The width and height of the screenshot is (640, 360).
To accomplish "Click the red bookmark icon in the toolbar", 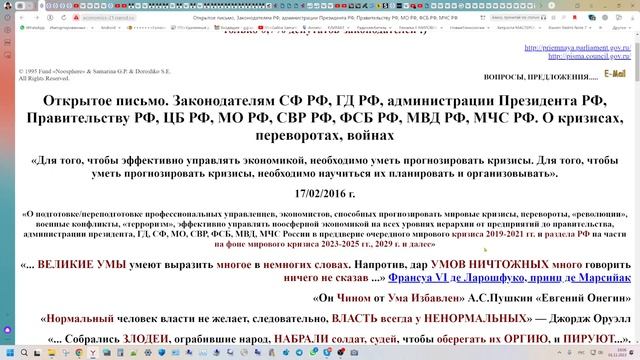I will tap(575, 18).
